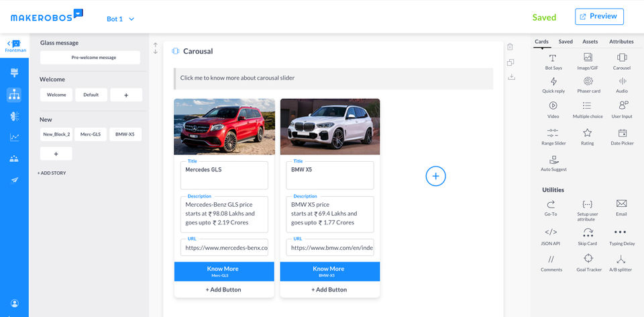Edit the Mercedes-Benz description field

[x=224, y=214]
